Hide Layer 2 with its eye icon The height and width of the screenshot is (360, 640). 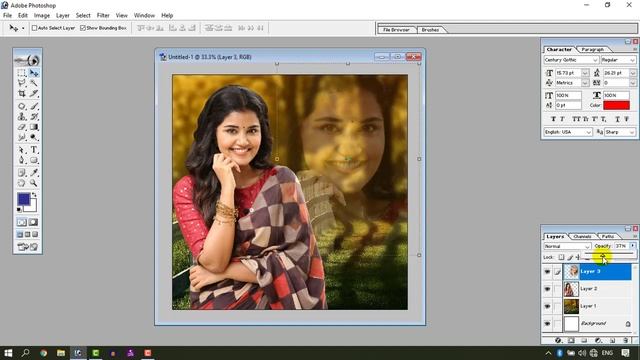coord(547,289)
